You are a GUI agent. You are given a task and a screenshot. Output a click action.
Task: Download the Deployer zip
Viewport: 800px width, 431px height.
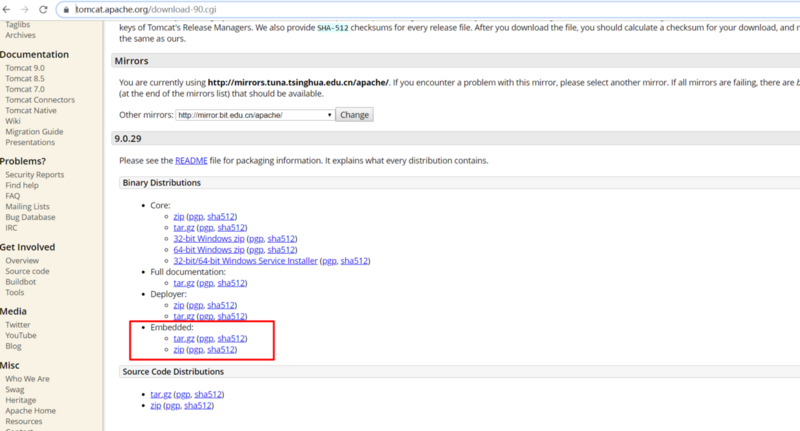point(179,305)
